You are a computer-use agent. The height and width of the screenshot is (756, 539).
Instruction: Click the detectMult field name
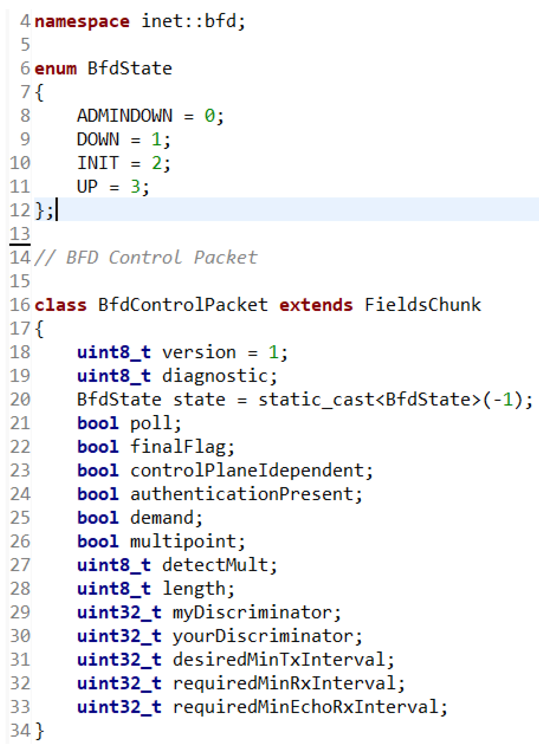215,565
